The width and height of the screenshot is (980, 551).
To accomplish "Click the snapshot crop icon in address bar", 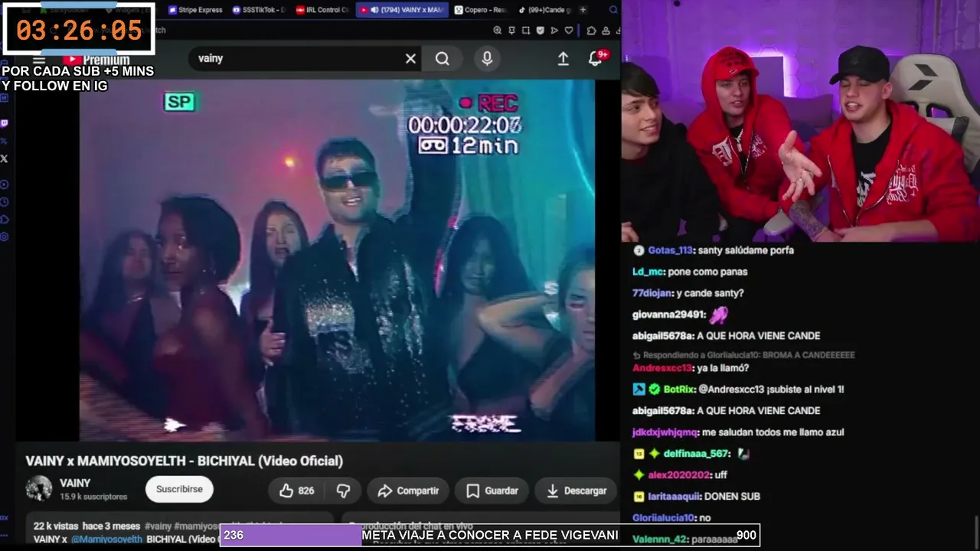I will pos(526,31).
